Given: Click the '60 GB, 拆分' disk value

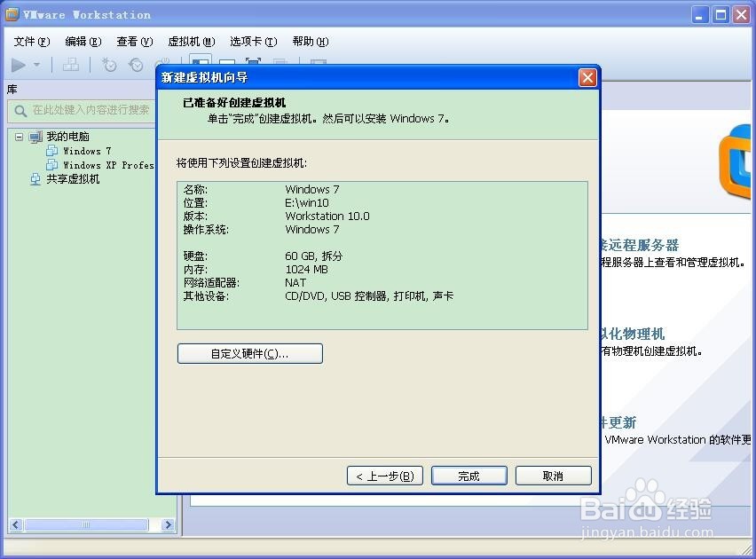Looking at the screenshot, I should coord(314,256).
